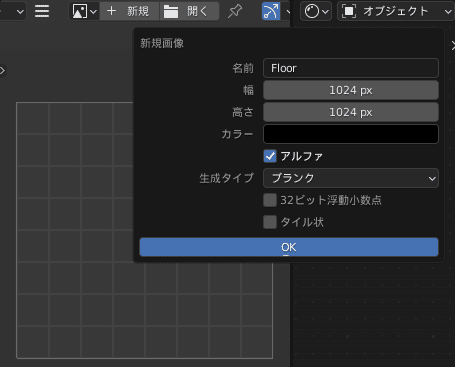Toggle the blue gizmo display icon
The width and height of the screenshot is (455, 367).
coord(271,11)
